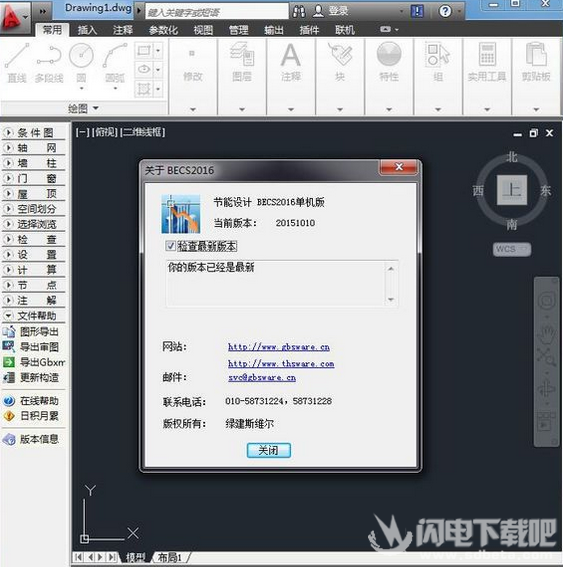
Task: Expand the 条件图 sidebar menu
Action: point(34,133)
